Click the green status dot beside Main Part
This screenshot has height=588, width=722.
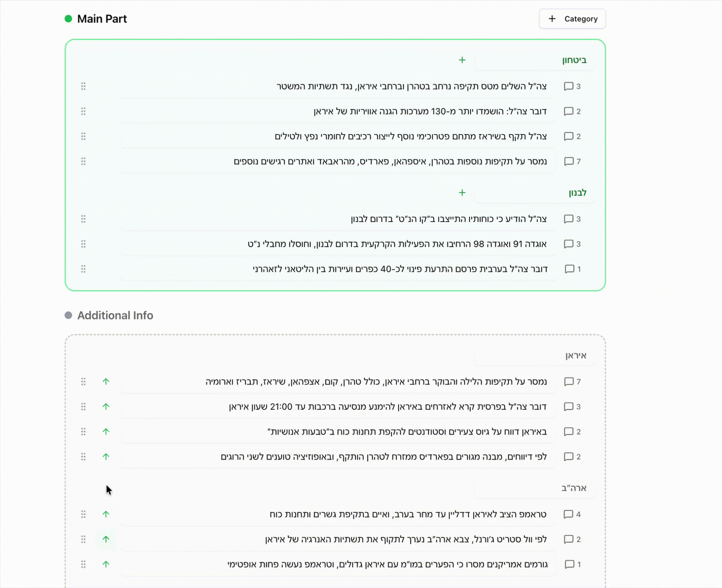point(68,18)
